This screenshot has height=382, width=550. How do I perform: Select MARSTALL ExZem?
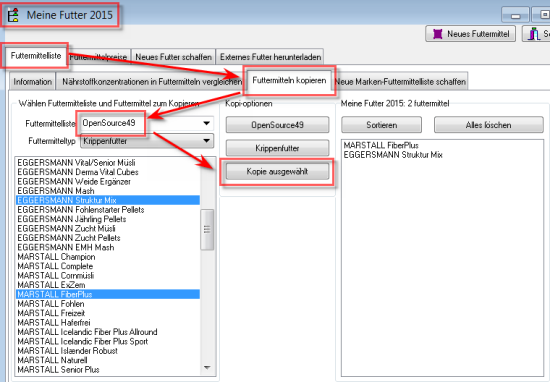[x=108, y=285]
